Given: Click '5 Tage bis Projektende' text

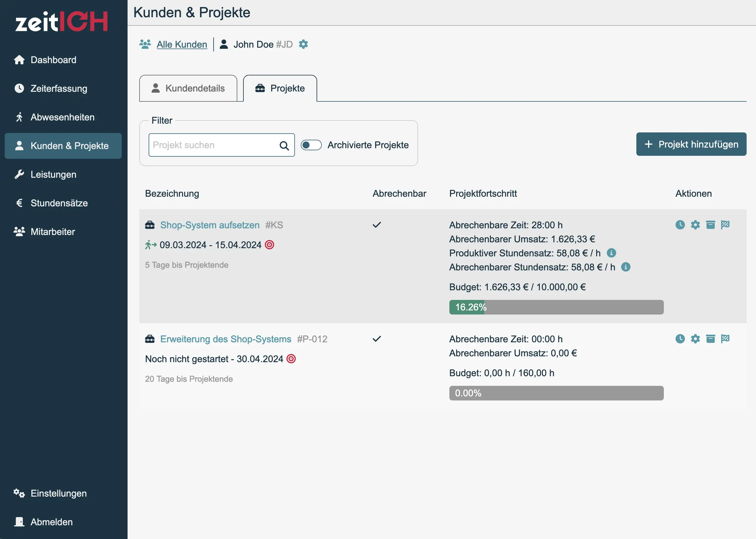Looking at the screenshot, I should coord(187,265).
